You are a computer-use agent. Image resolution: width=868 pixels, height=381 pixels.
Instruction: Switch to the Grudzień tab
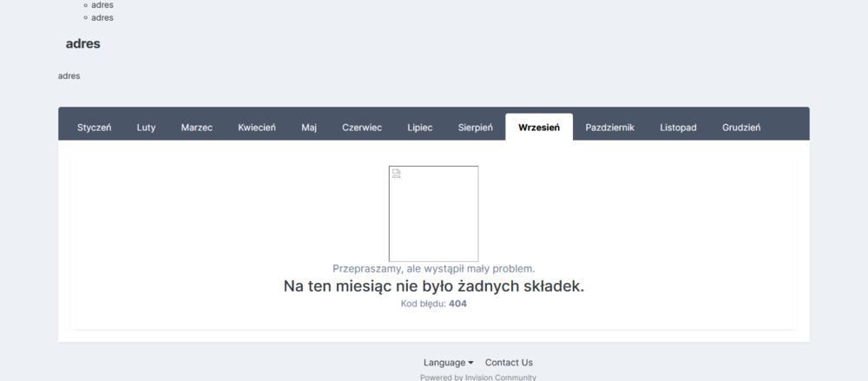741,128
